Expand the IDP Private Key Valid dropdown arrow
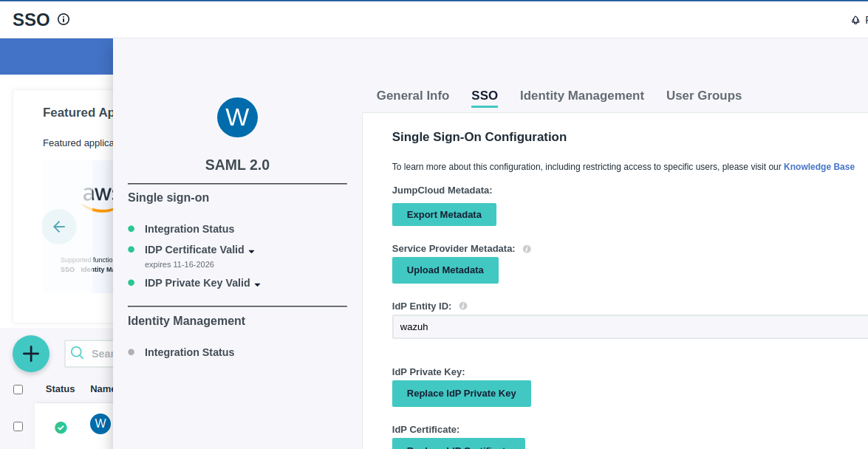This screenshot has width=868, height=449. pyautogui.click(x=257, y=284)
